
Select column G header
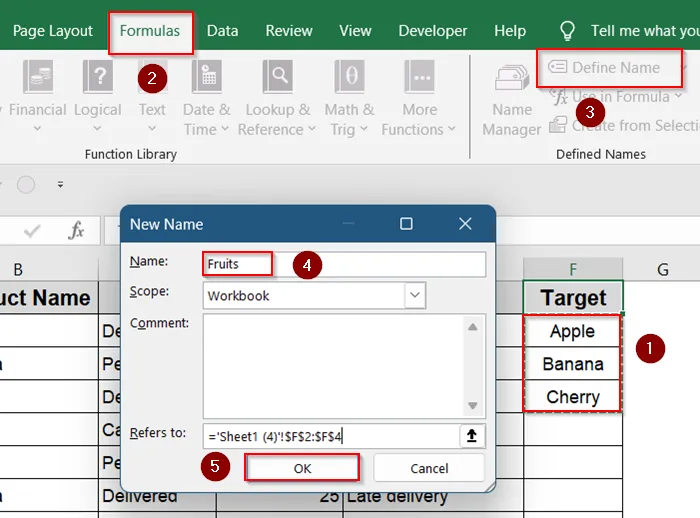pos(662,269)
